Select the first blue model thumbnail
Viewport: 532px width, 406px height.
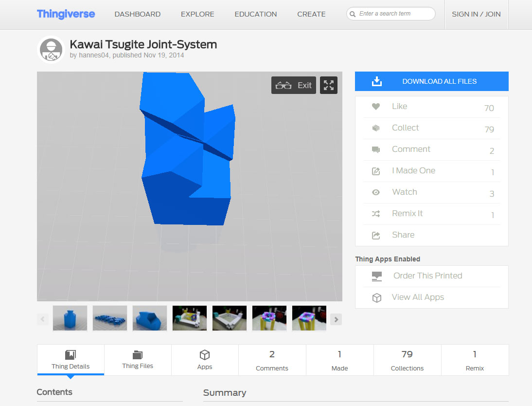pos(70,318)
